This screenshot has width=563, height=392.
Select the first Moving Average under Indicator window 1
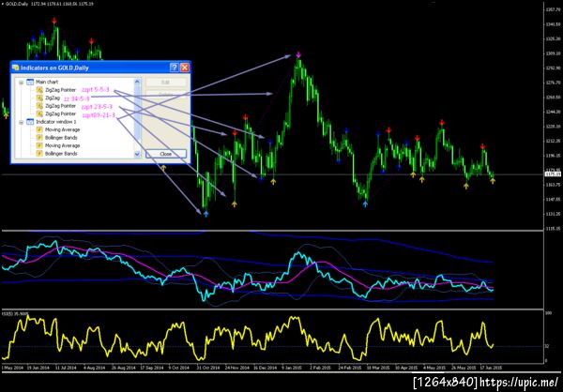coord(63,129)
